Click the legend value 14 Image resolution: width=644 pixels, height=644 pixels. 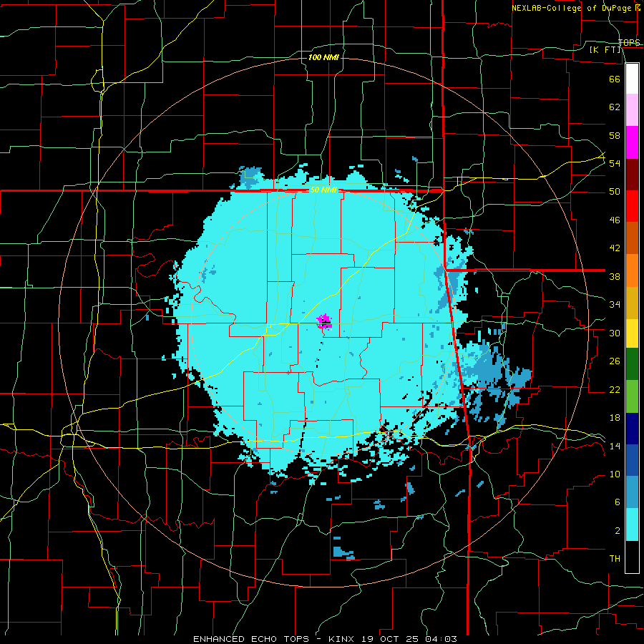coord(615,446)
